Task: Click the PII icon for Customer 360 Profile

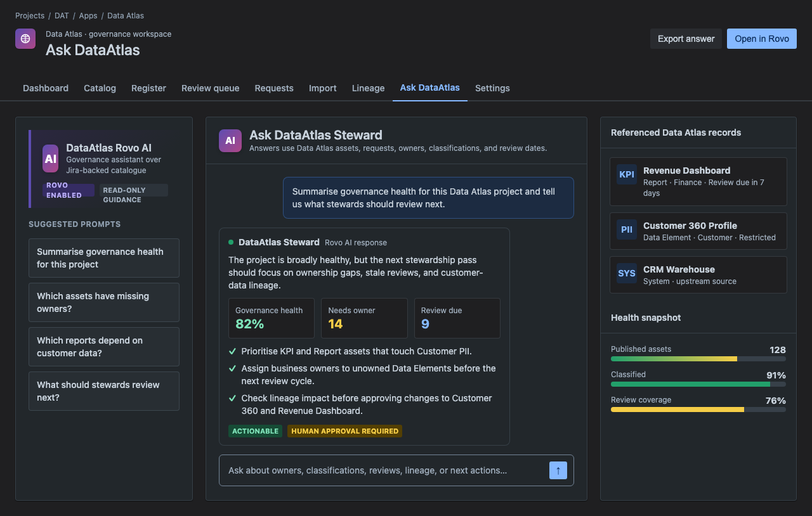Action: [x=627, y=229]
